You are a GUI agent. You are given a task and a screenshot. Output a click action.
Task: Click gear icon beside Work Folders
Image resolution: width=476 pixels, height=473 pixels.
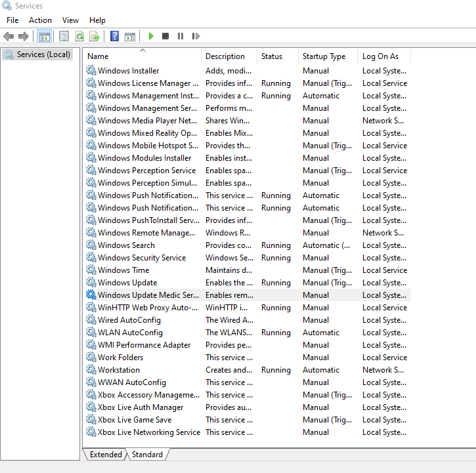[91, 357]
